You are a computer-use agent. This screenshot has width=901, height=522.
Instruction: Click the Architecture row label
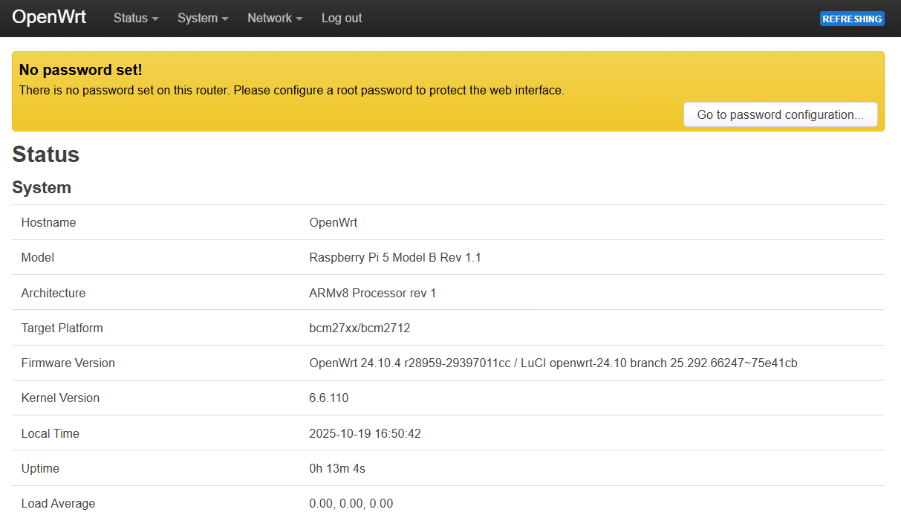(53, 293)
